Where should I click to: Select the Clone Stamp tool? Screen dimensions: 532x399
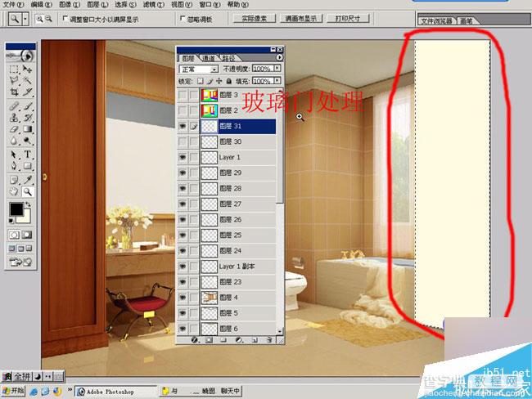click(x=14, y=118)
